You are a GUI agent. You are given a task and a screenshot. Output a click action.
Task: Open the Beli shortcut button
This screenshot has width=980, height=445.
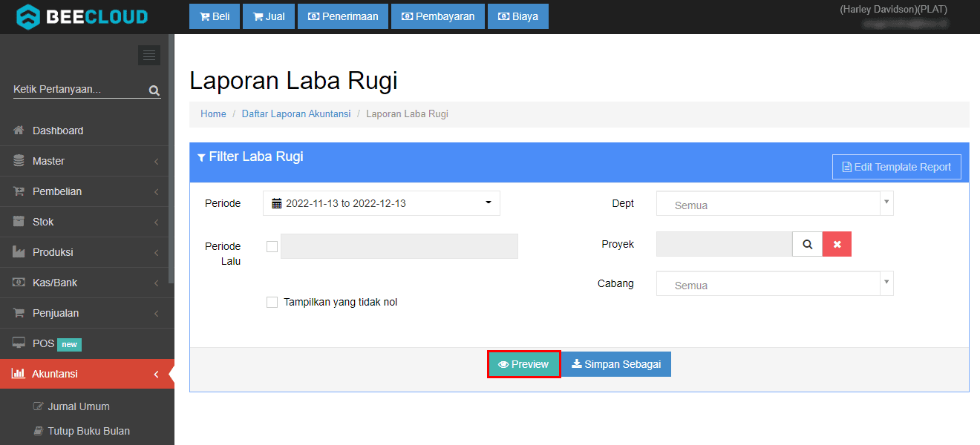(215, 16)
